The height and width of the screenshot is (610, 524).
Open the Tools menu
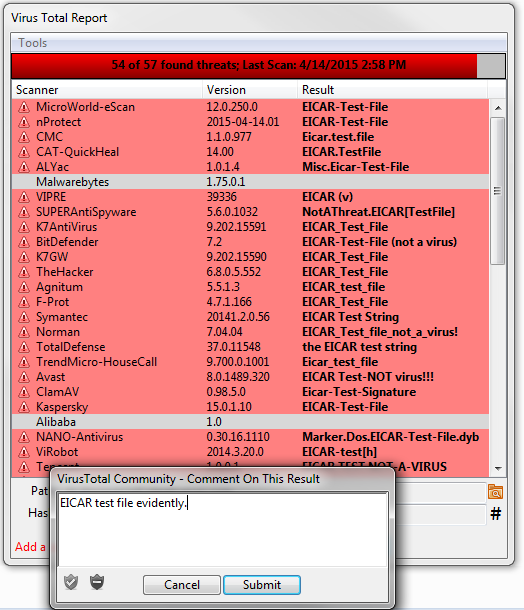(33, 43)
